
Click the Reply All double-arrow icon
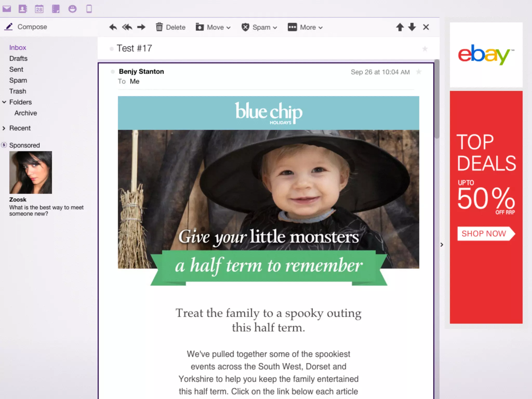127,27
